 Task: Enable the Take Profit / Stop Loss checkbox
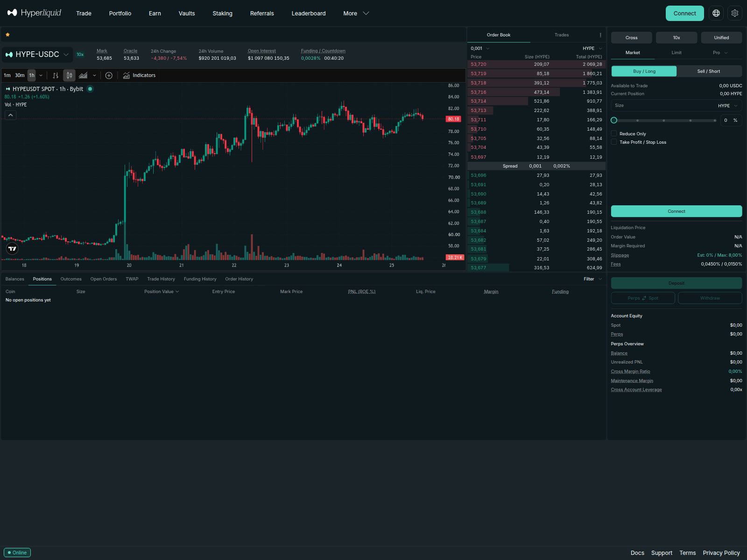(614, 142)
